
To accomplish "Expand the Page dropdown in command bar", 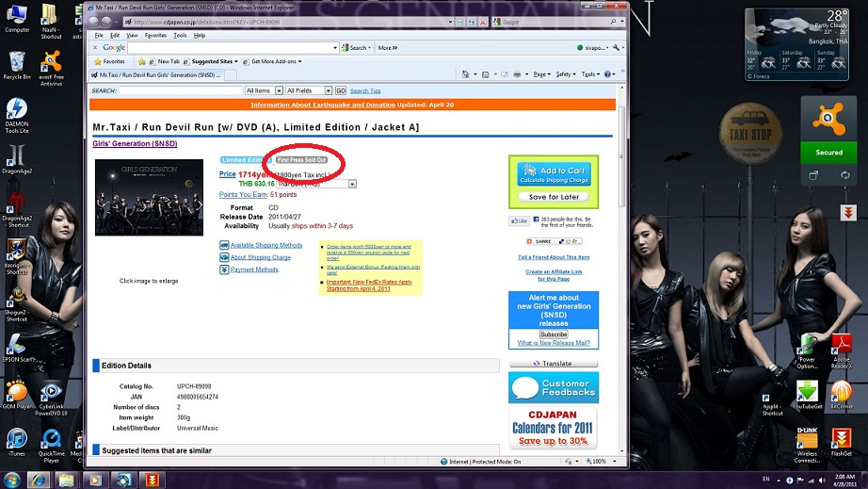I will point(541,74).
